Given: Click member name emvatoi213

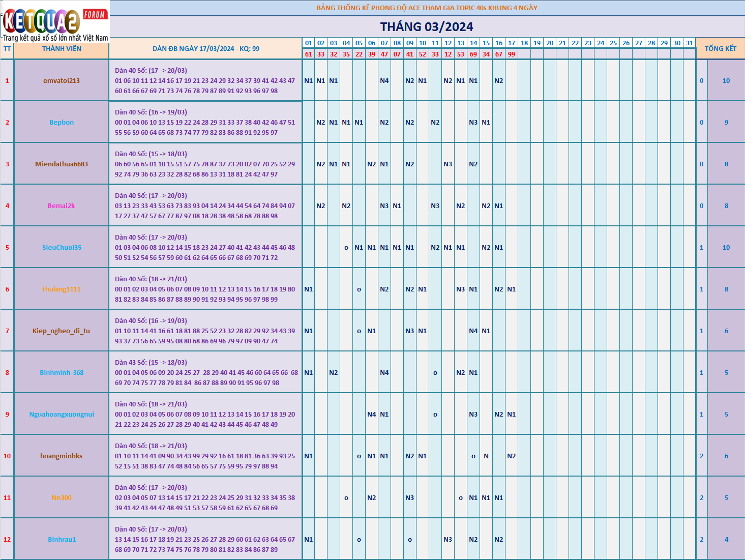Looking at the screenshot, I should 62,81.
